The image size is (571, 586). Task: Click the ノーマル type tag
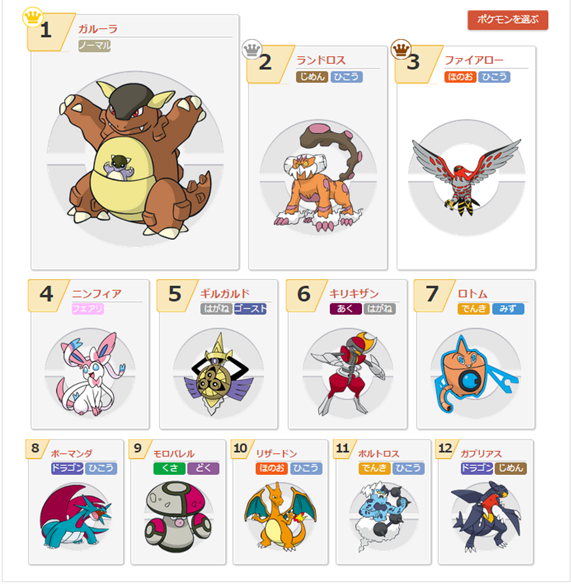tap(95, 46)
